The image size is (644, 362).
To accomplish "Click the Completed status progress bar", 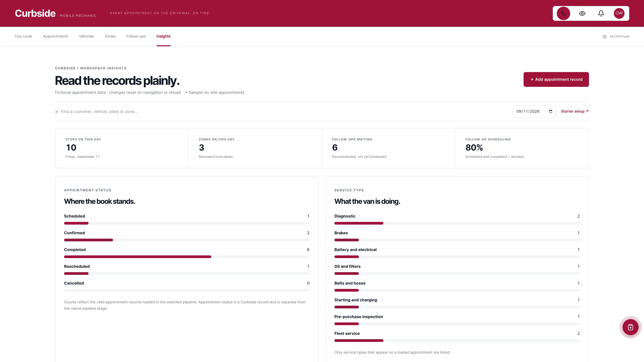I will [x=187, y=257].
